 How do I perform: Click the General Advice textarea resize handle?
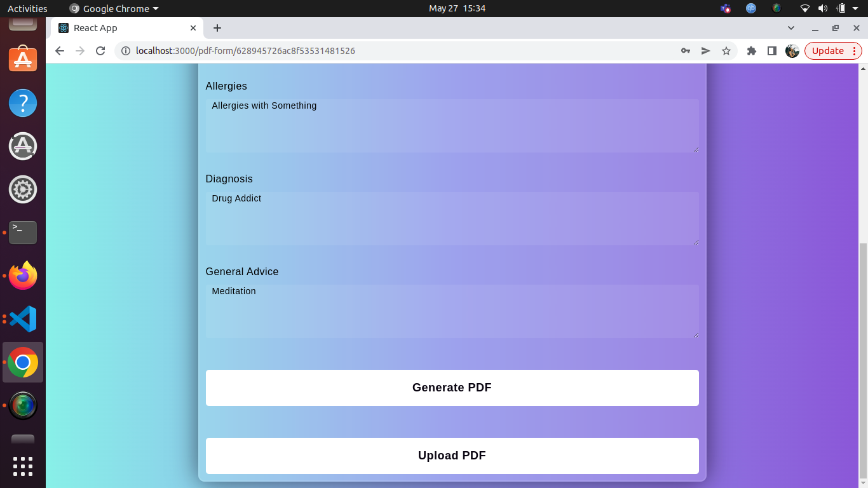(696, 335)
